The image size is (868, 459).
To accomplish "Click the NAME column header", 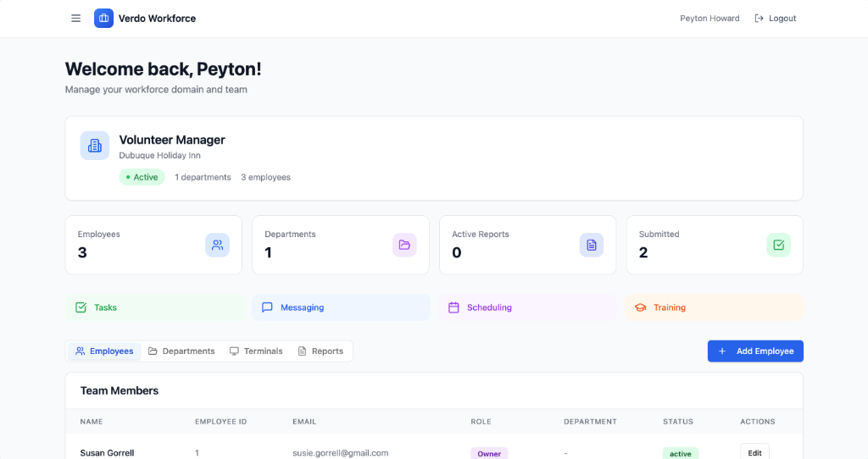I will click(92, 422).
